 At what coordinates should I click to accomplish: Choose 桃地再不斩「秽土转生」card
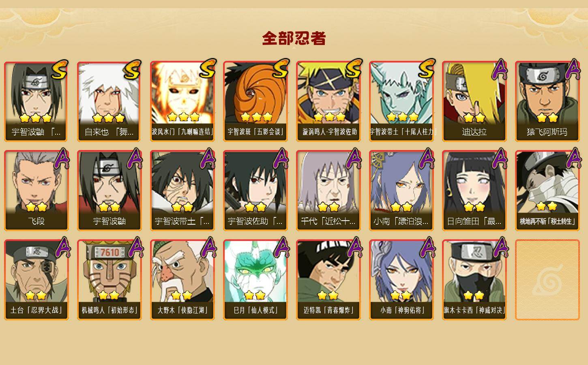(x=547, y=191)
